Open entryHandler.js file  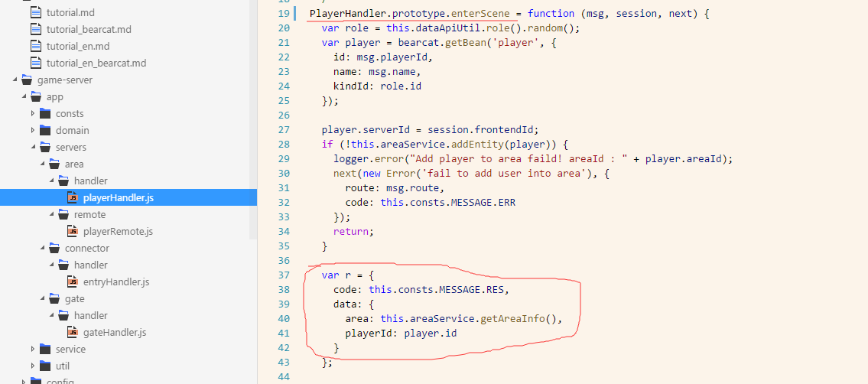click(x=116, y=281)
